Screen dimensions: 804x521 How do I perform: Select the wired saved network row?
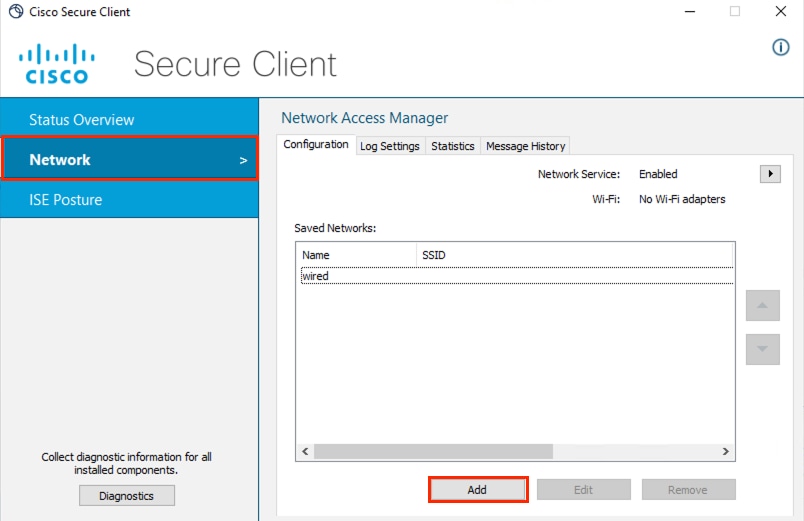coord(516,276)
